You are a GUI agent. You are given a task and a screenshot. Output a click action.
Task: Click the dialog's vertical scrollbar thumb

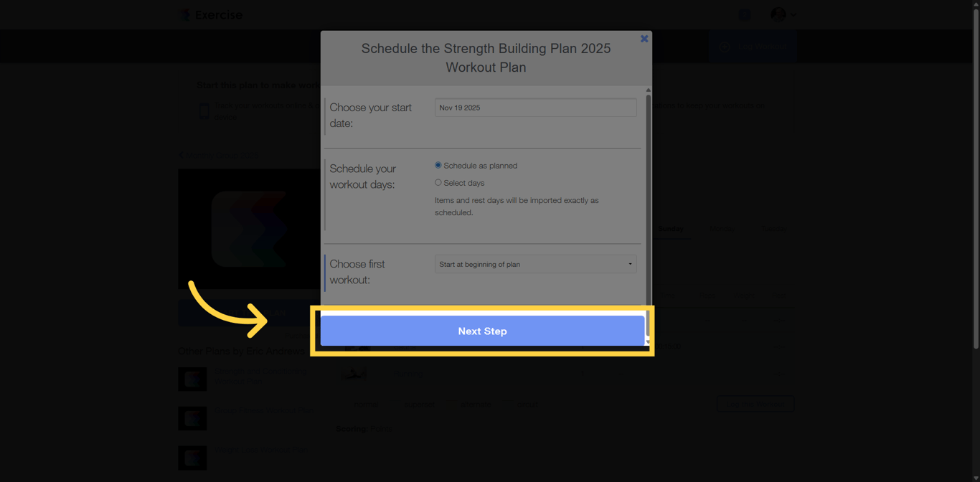pos(648,201)
